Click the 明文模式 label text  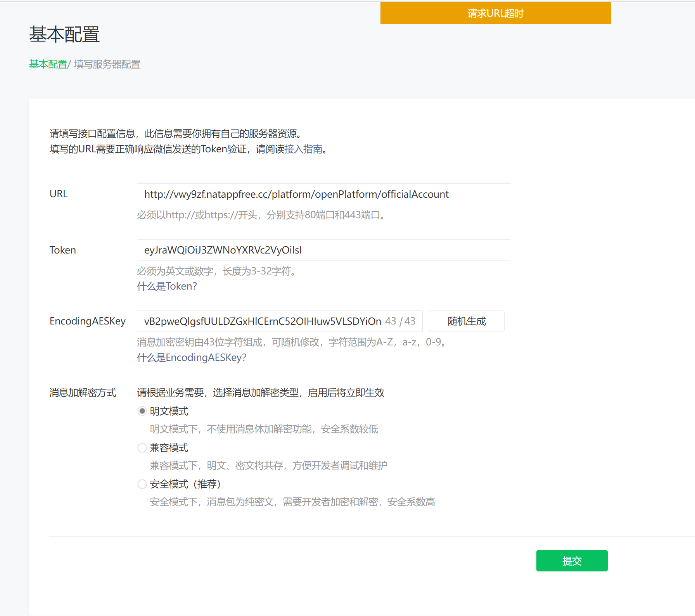(x=169, y=411)
